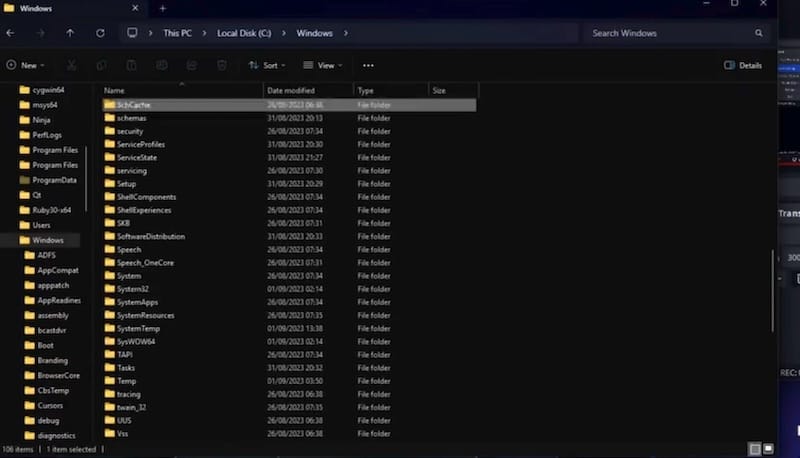This screenshot has height=458, width=800.
Task: Select the ServiceProfiles folder
Action: 289,144
